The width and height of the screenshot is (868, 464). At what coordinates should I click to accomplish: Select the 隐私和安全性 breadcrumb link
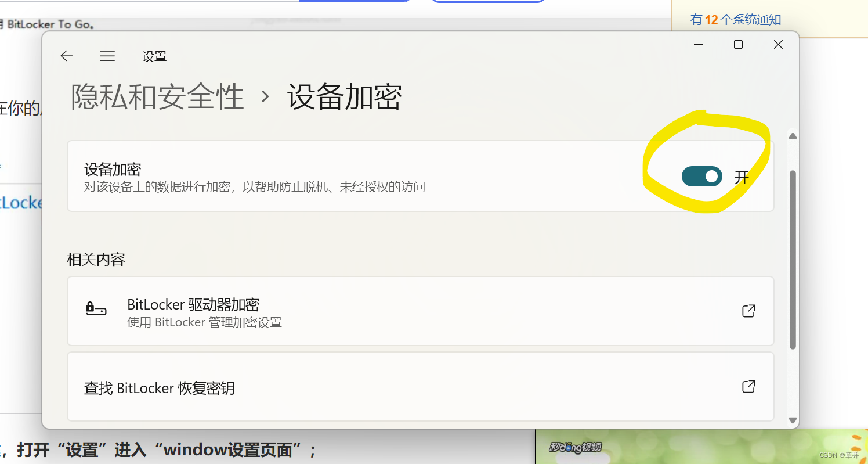(157, 97)
